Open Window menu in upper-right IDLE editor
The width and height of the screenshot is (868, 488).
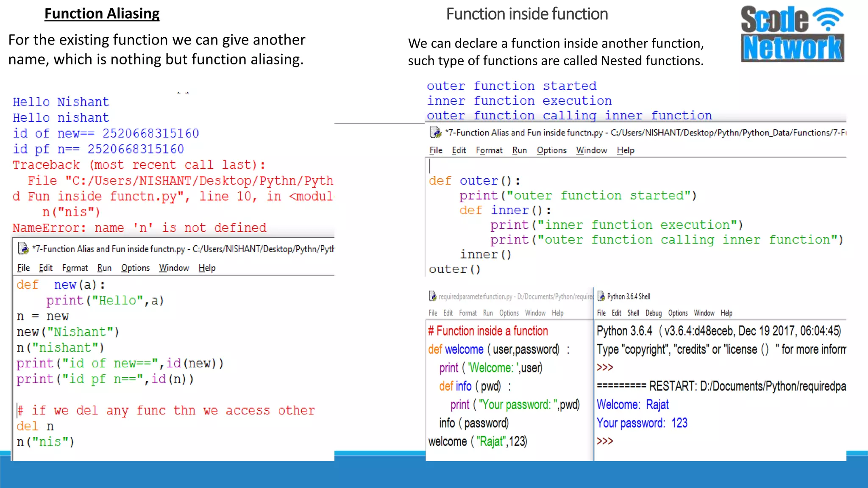point(591,150)
